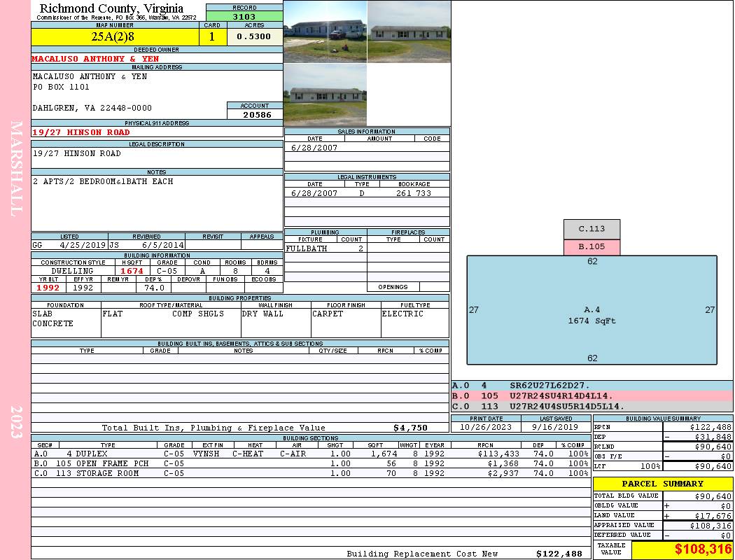Select deeded owner MACALUSO ANTHONY & YEN
735x560 pixels.
(95, 59)
